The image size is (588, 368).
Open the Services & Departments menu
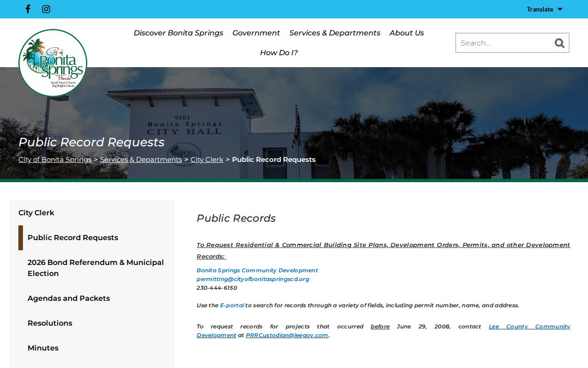pyautogui.click(x=334, y=33)
